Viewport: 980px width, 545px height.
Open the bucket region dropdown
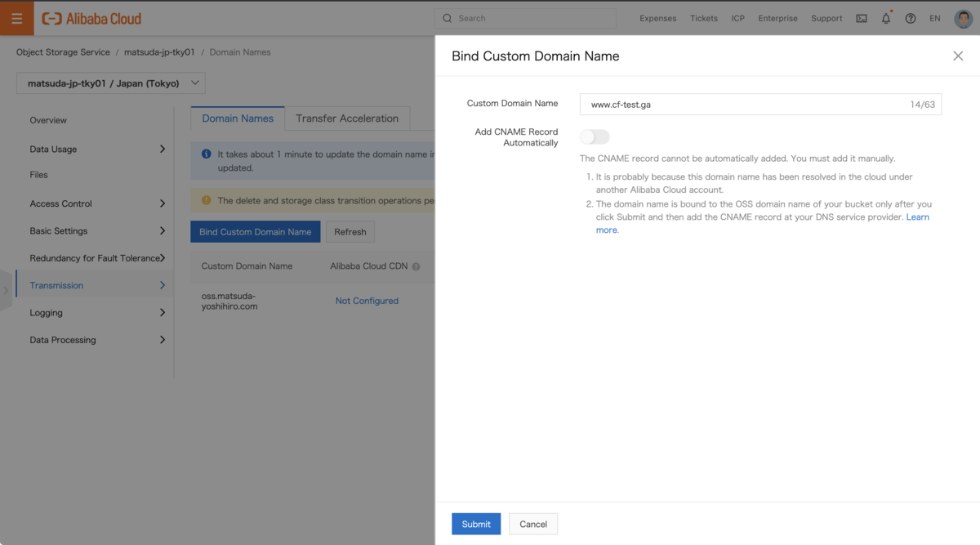pos(110,83)
